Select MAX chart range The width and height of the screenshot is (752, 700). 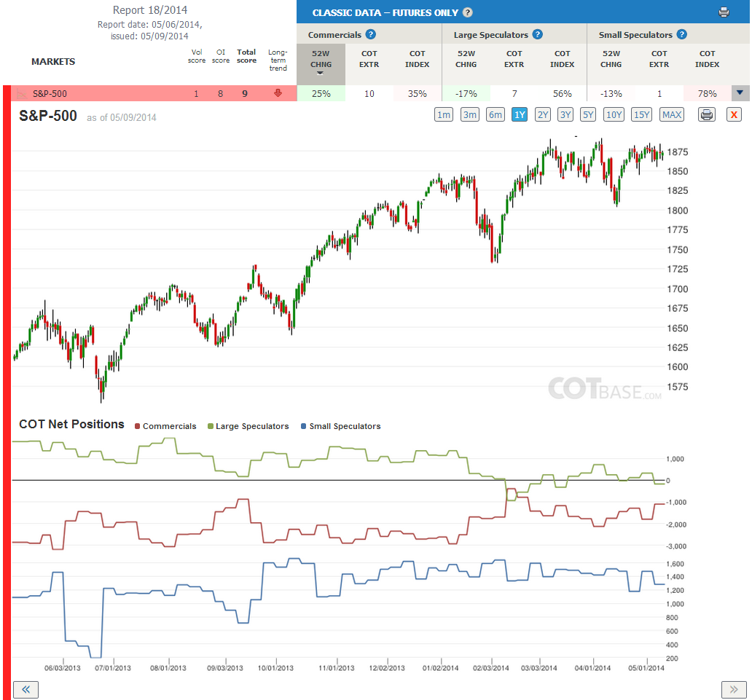click(672, 115)
